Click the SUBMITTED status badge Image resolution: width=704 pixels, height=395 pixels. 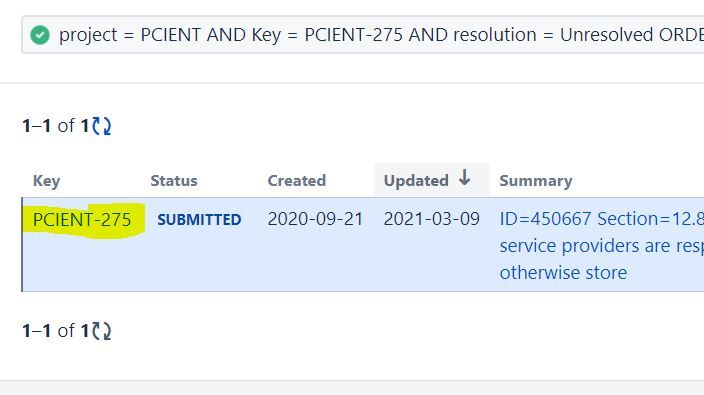click(x=199, y=219)
